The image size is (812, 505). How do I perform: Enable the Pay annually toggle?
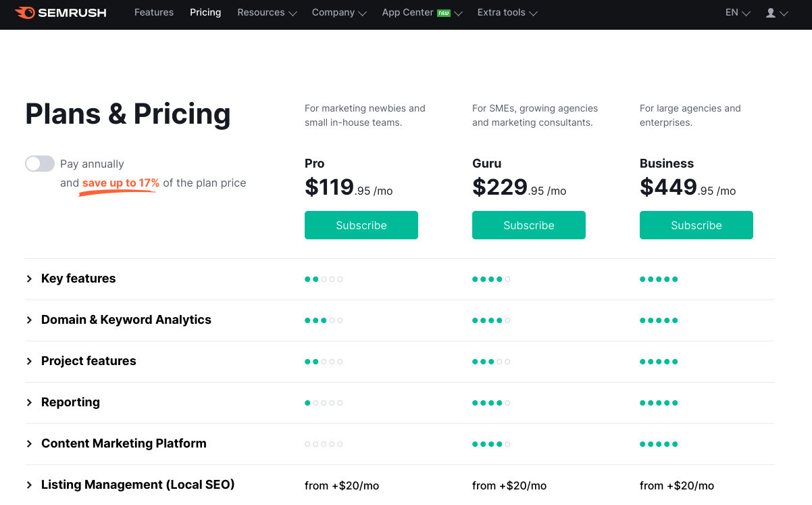pyautogui.click(x=40, y=164)
